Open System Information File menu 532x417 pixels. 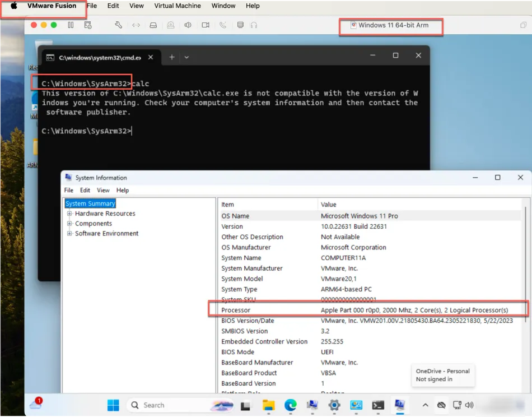(x=68, y=191)
